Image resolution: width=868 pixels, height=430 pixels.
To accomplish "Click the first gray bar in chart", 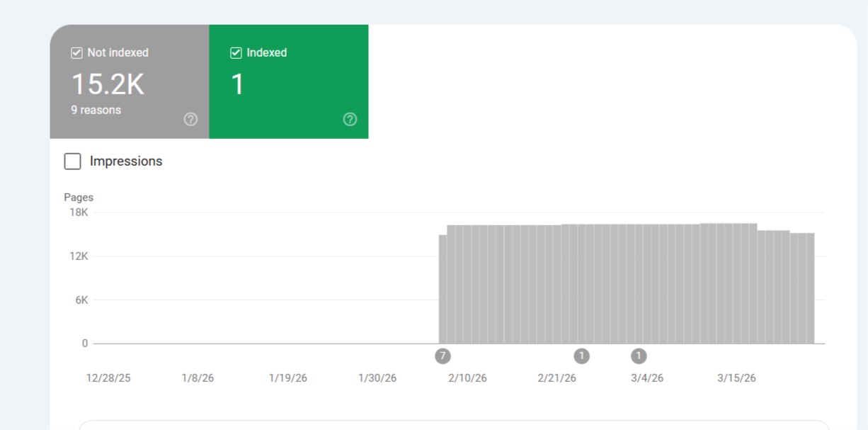I will [442, 289].
